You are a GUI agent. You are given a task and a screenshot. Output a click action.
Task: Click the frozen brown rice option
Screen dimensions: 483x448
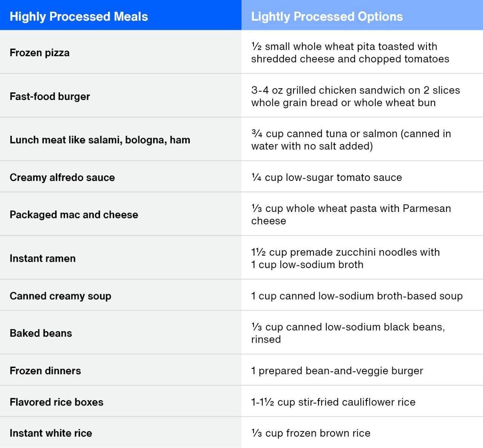tap(311, 433)
